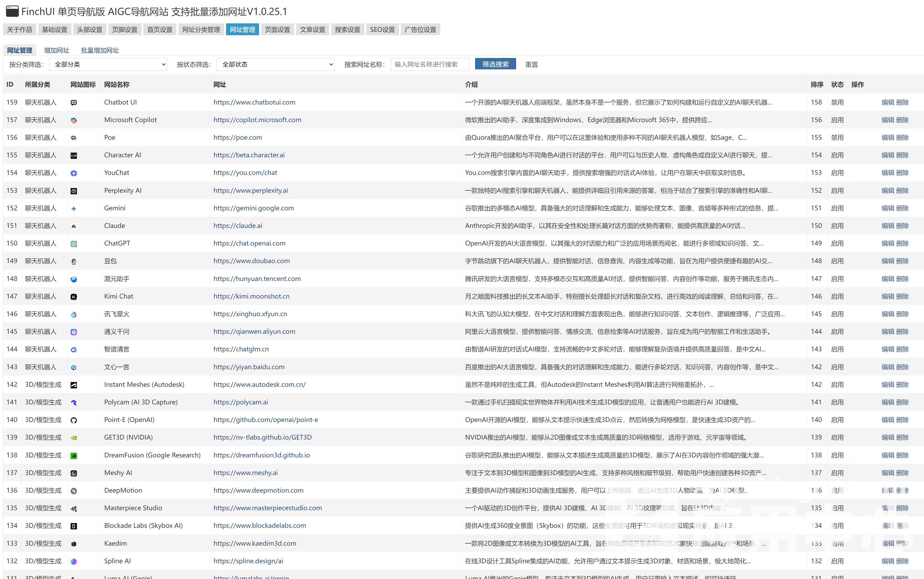924x579 pixels.
Task: Click the Perplexity AI site icon
Action: click(74, 191)
